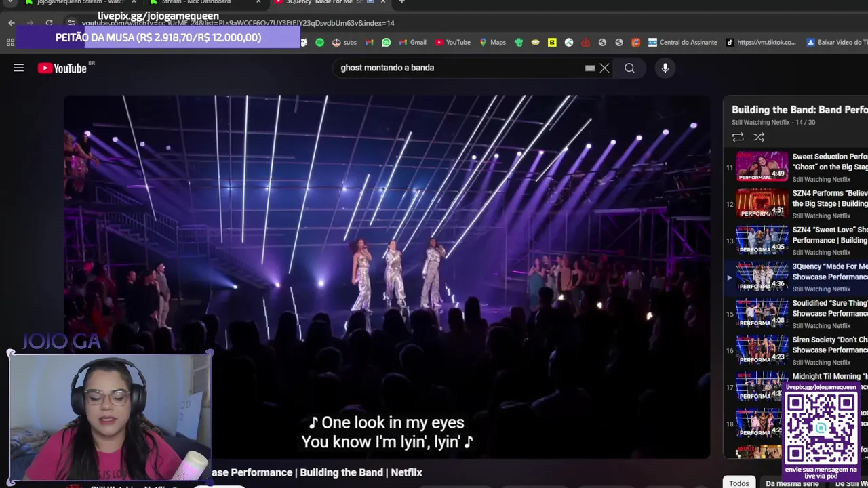The height and width of the screenshot is (488, 868).
Task: Play SZN4 Performs 'Believe' video thumbnail
Action: pos(762,203)
